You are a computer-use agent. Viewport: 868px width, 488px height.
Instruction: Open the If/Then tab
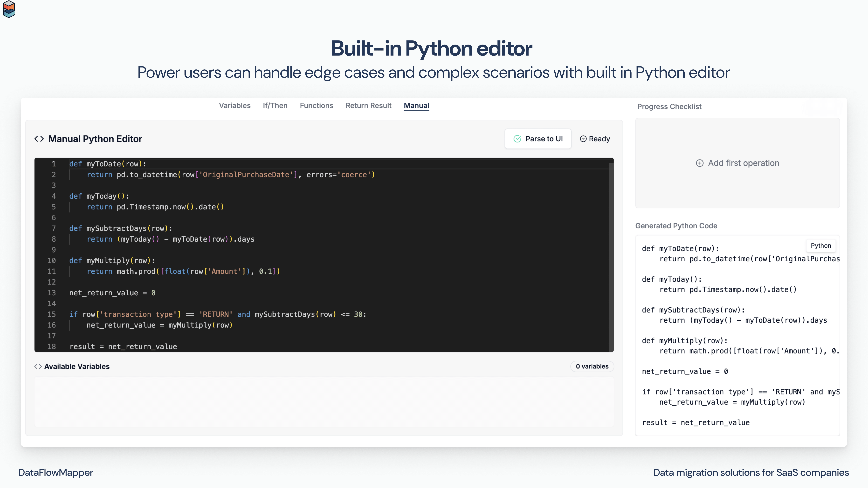[275, 106]
